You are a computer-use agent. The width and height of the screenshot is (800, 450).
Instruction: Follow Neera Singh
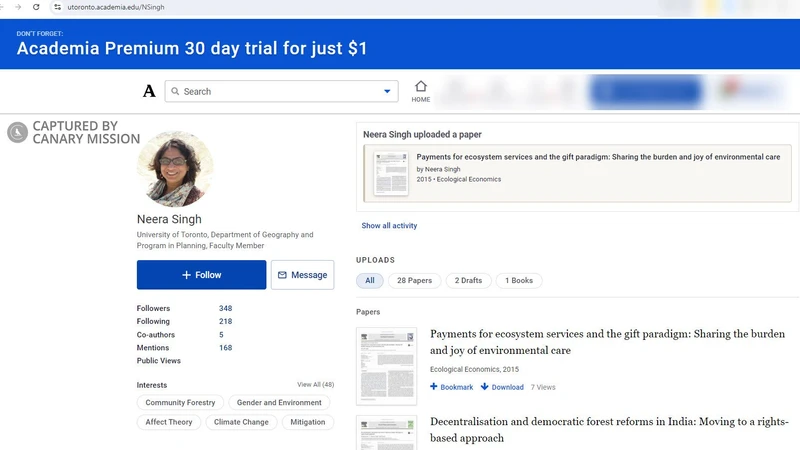coord(202,275)
